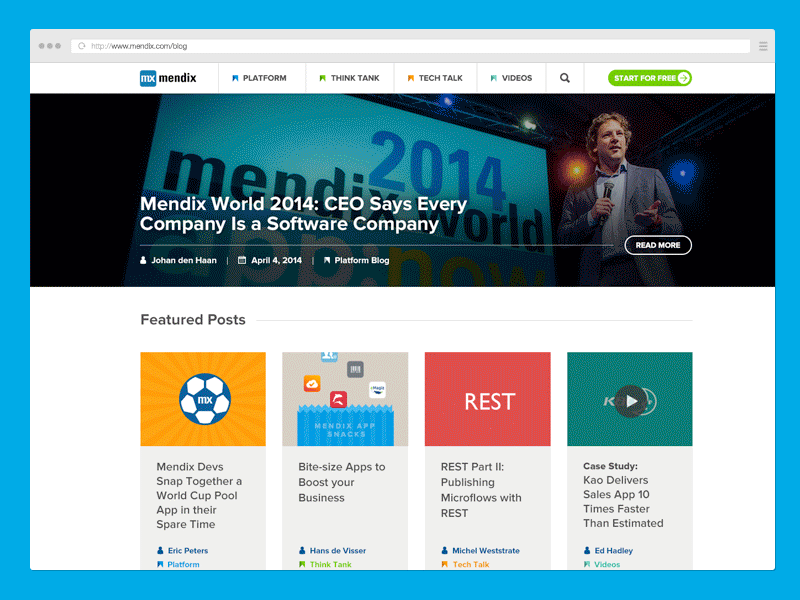Image resolution: width=800 pixels, height=600 pixels.
Task: Select the author icon next to Johan den Haan
Action: point(145,260)
